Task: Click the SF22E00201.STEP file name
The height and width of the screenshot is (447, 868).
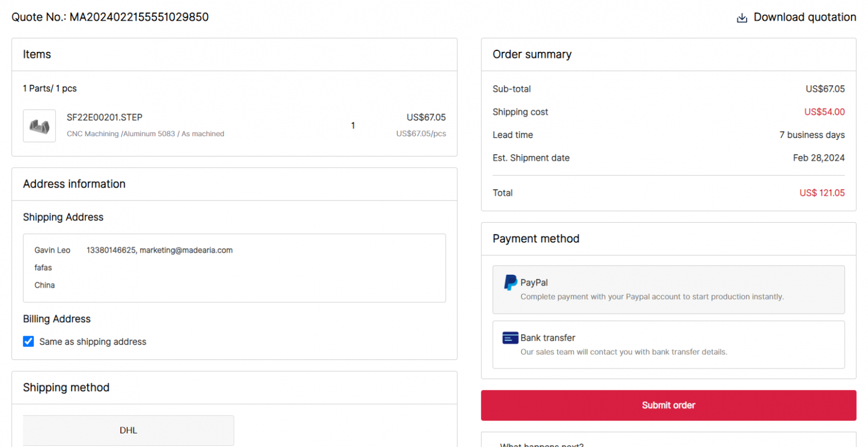Action: point(105,118)
